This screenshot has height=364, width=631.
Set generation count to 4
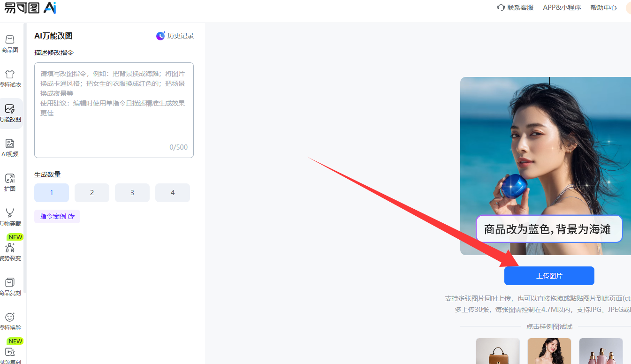pos(173,193)
